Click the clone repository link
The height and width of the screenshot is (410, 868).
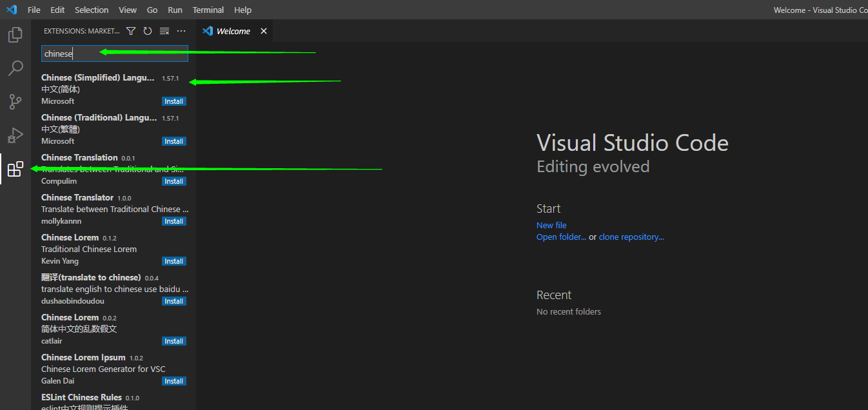tap(631, 237)
